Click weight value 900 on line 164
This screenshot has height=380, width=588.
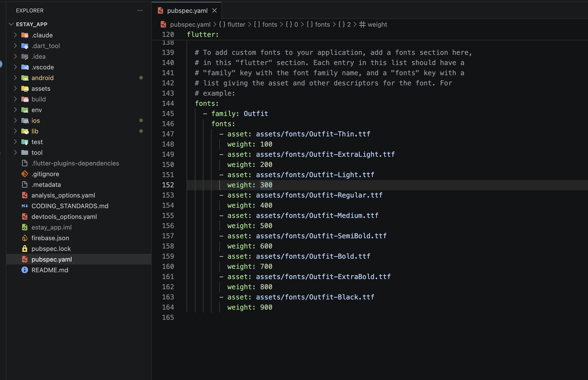point(266,307)
